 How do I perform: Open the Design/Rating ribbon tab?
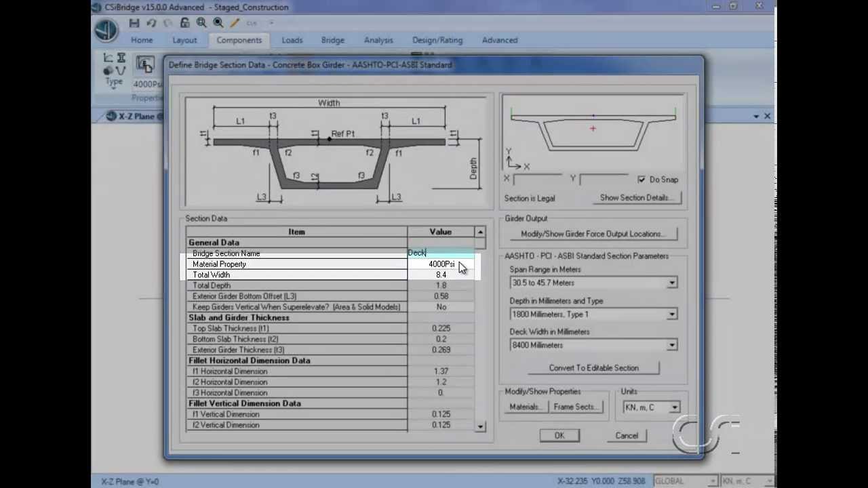437,40
